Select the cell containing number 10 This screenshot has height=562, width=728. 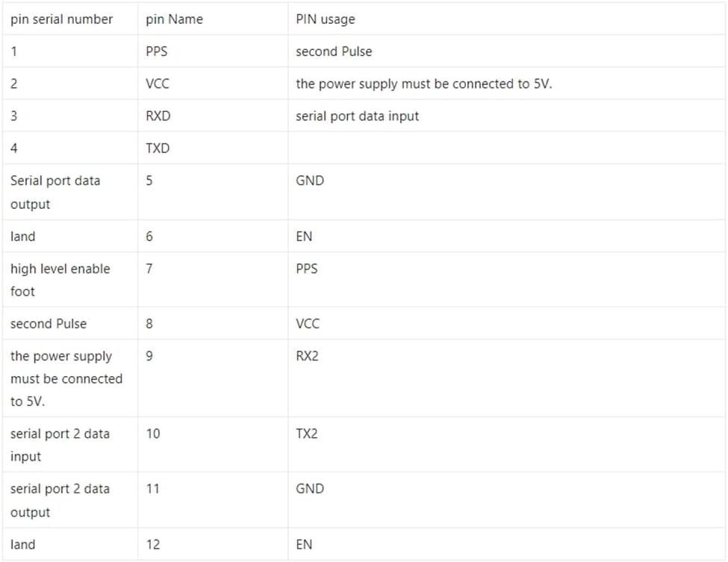pyautogui.click(x=152, y=434)
